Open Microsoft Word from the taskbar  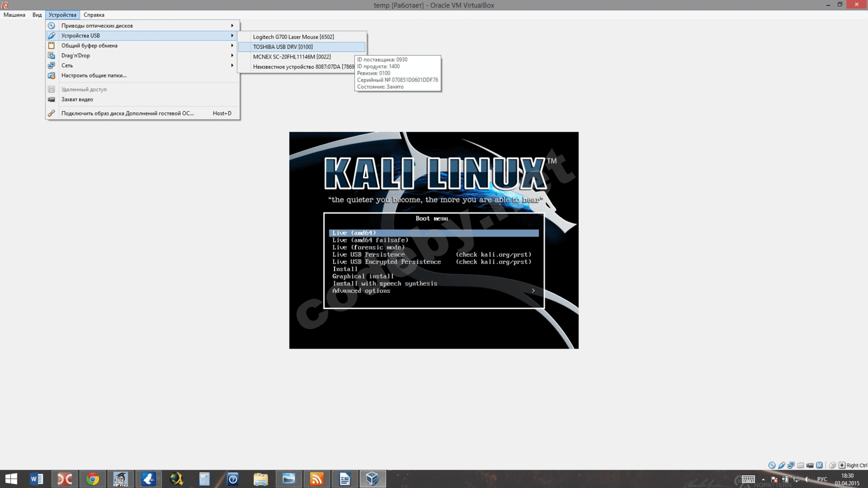pyautogui.click(x=36, y=479)
